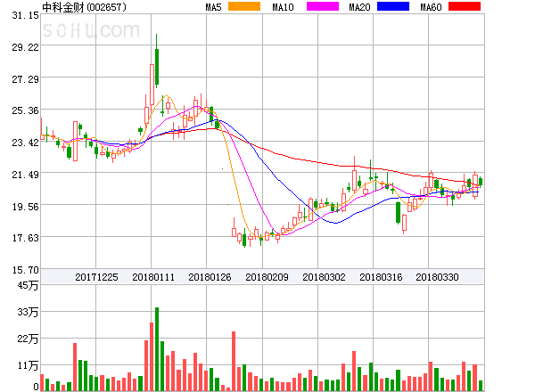Click the 19.56 price axis label
Viewport: 535px width, 392px height.
pos(25,207)
